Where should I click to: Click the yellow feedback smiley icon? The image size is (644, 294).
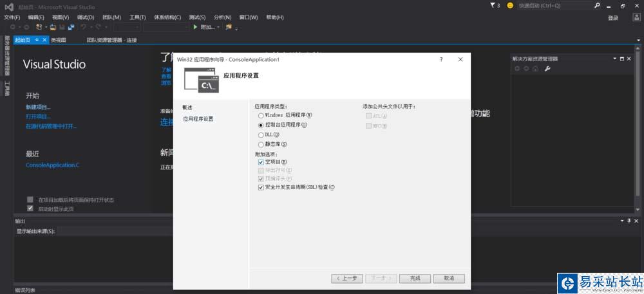510,6
